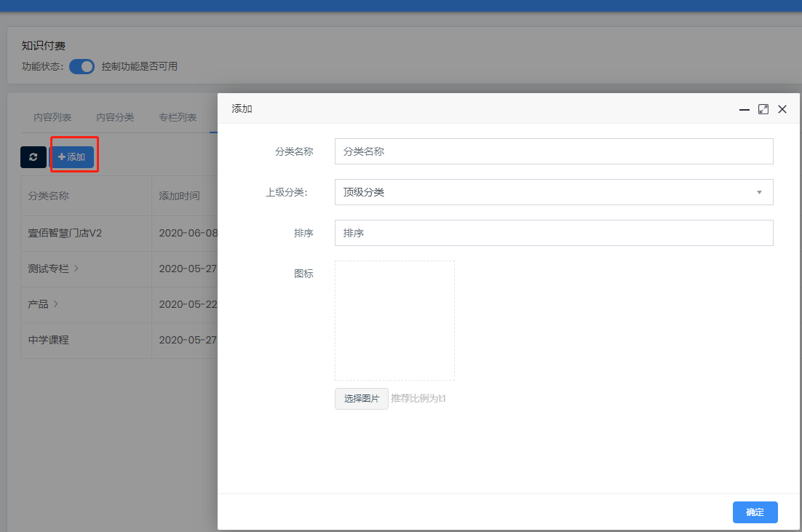802x532 pixels.
Task: Focus the 分类名称 input field
Action: [x=553, y=151]
